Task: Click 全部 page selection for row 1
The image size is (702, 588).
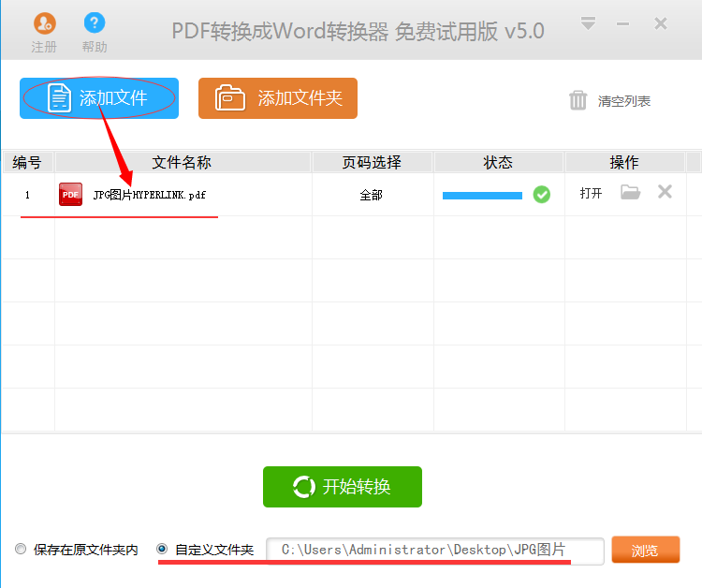Action: click(372, 196)
